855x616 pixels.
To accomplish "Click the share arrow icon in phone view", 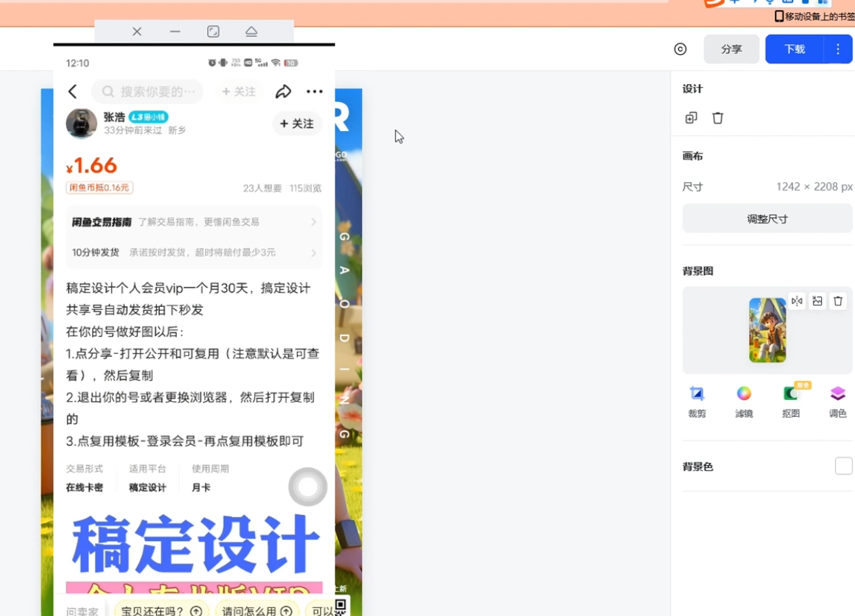I will (283, 92).
